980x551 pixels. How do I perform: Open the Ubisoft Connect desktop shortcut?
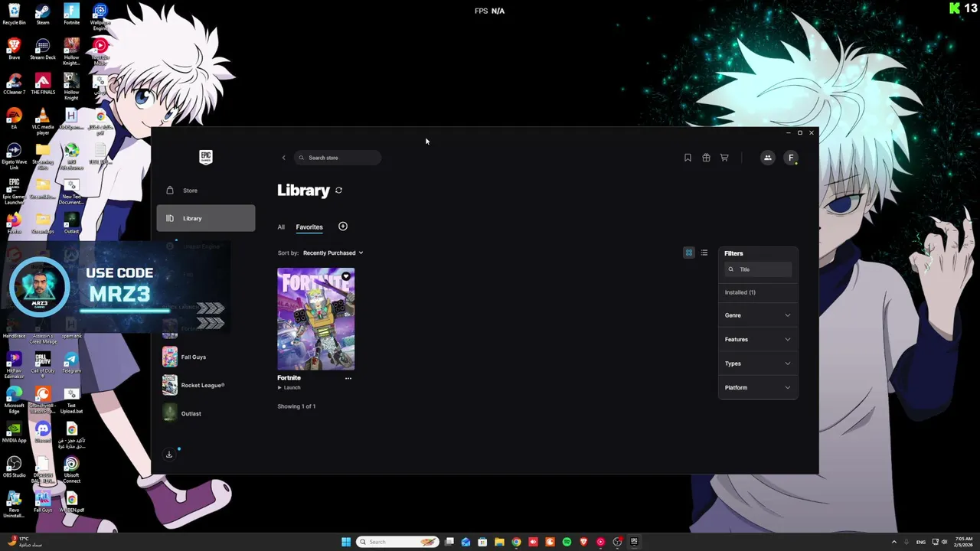pyautogui.click(x=71, y=469)
